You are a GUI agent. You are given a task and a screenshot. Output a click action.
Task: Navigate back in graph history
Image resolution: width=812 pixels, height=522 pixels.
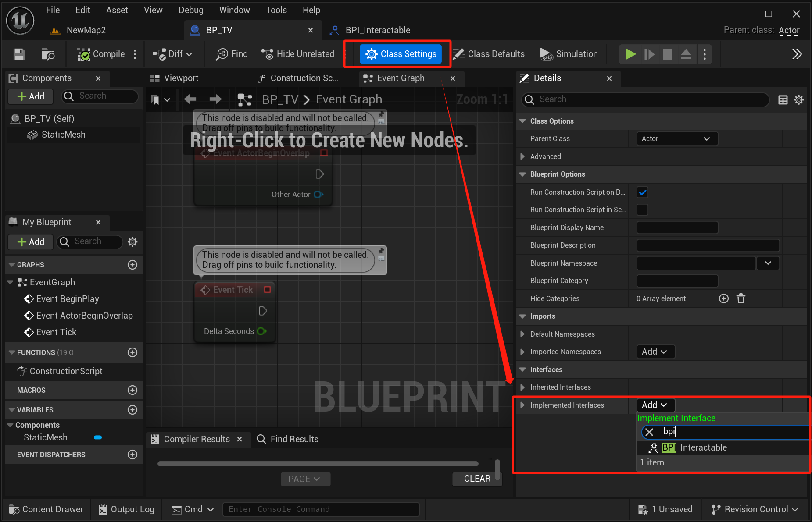(190, 99)
